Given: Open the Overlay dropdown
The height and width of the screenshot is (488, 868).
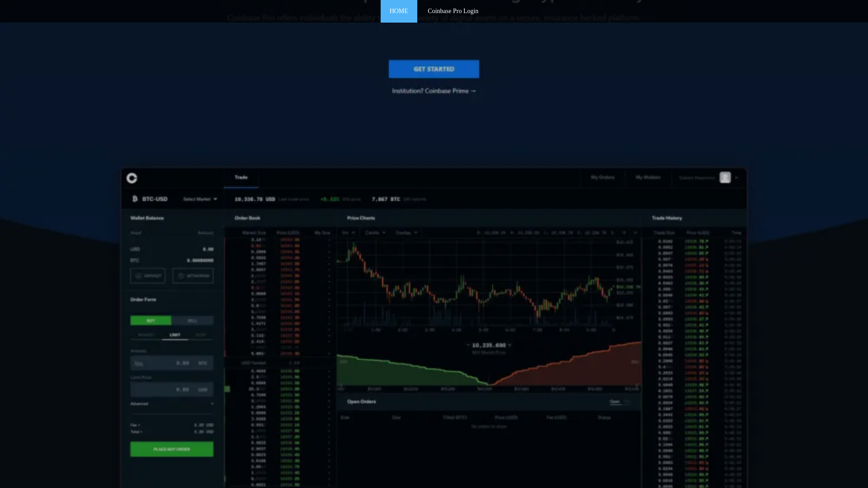Looking at the screenshot, I should (x=406, y=233).
